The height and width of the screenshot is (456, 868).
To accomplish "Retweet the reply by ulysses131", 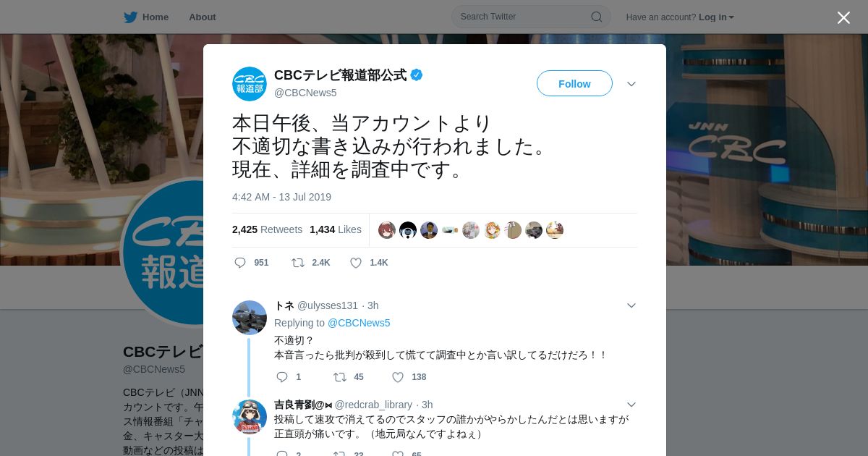I will click(340, 377).
